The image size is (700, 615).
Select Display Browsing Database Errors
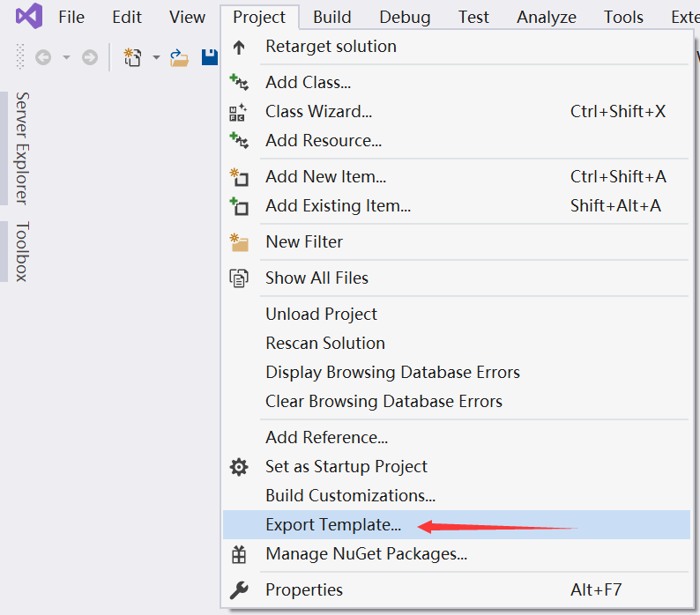[x=457, y=372]
